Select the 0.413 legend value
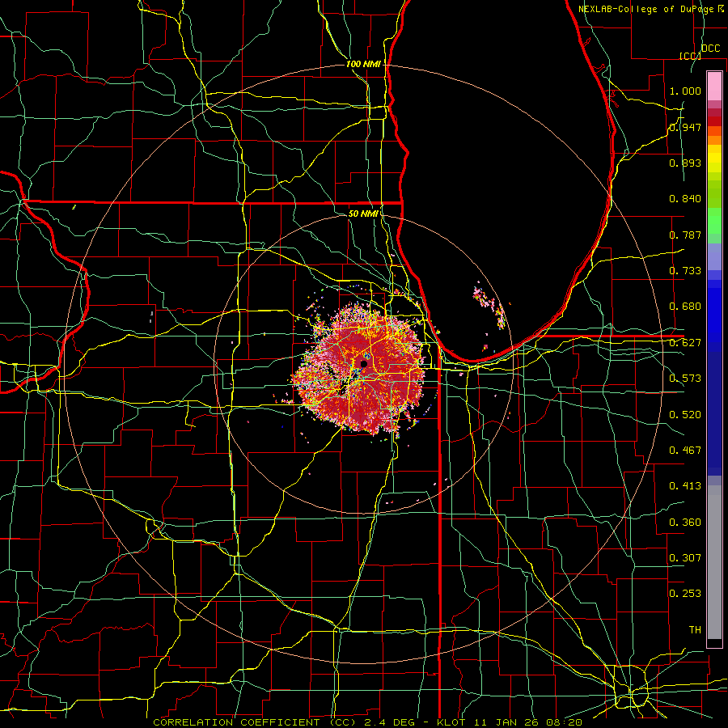The width and height of the screenshot is (728, 728). coord(685,486)
